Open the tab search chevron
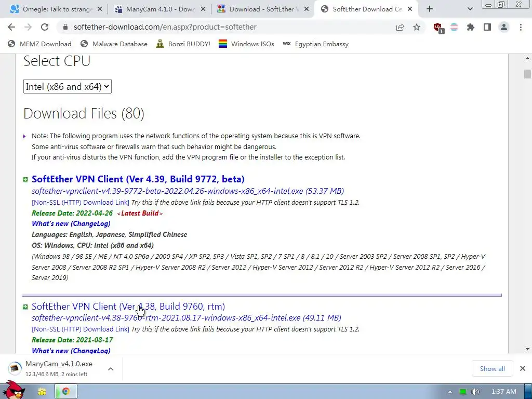Screen dimensions: 532x399 (470, 9)
